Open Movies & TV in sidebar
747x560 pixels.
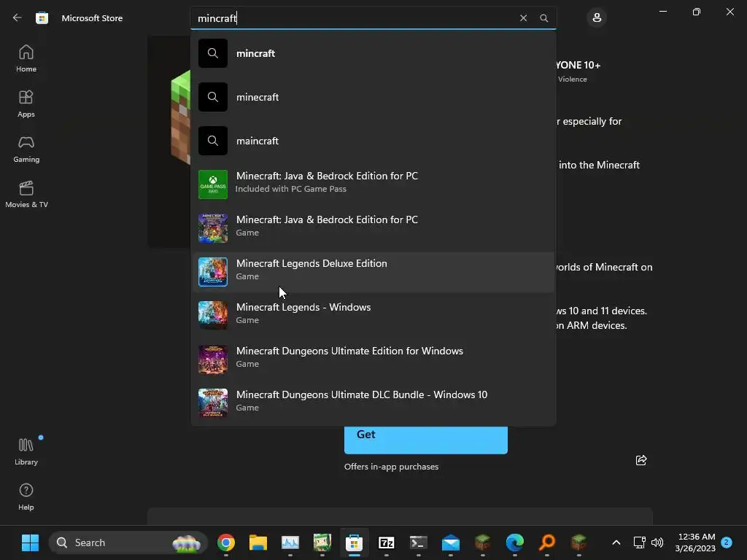[x=26, y=194]
